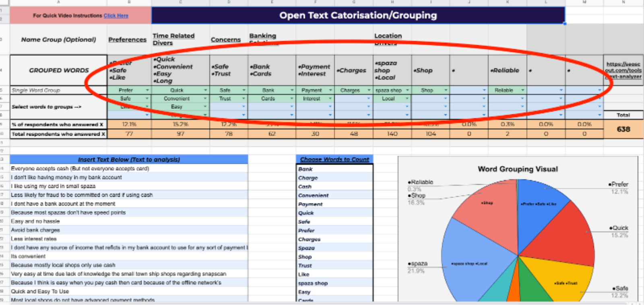
Task: Open the "Click Here" video instructions link
Action: tap(116, 16)
